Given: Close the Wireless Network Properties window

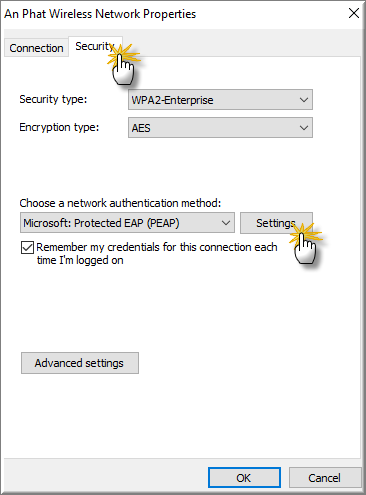Looking at the screenshot, I should 354,13.
